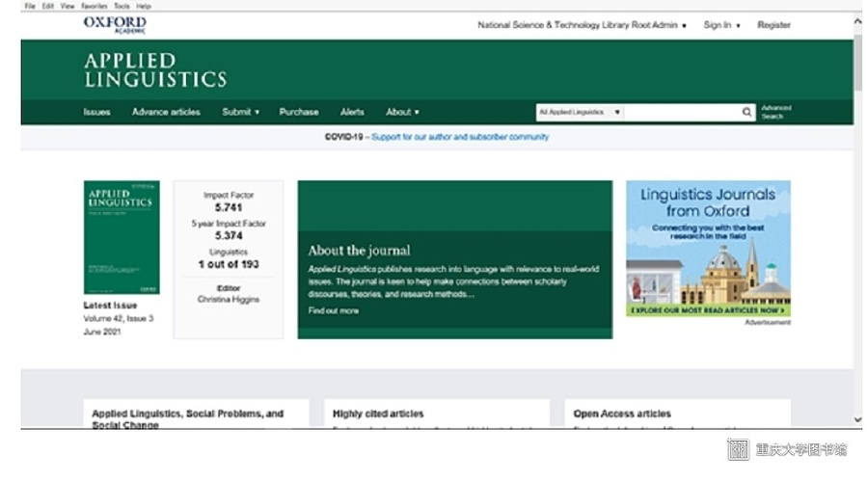
Task: Open the Alerts page
Action: point(352,112)
